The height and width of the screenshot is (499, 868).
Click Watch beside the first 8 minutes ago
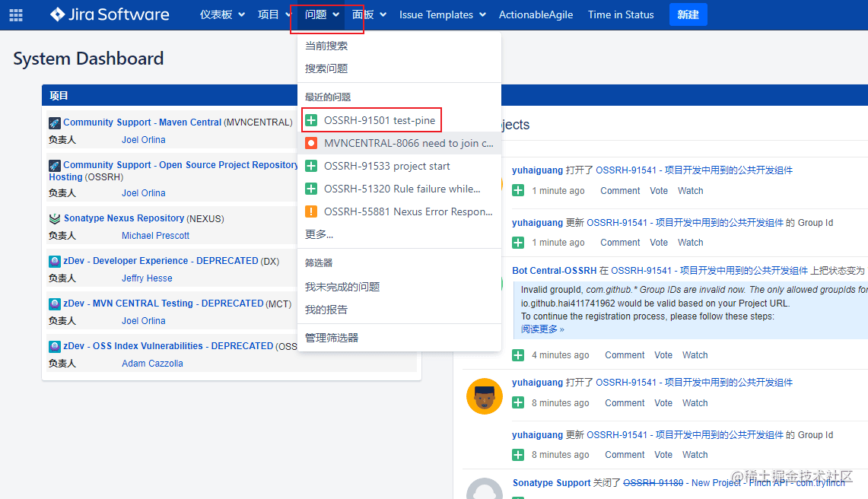(x=695, y=403)
